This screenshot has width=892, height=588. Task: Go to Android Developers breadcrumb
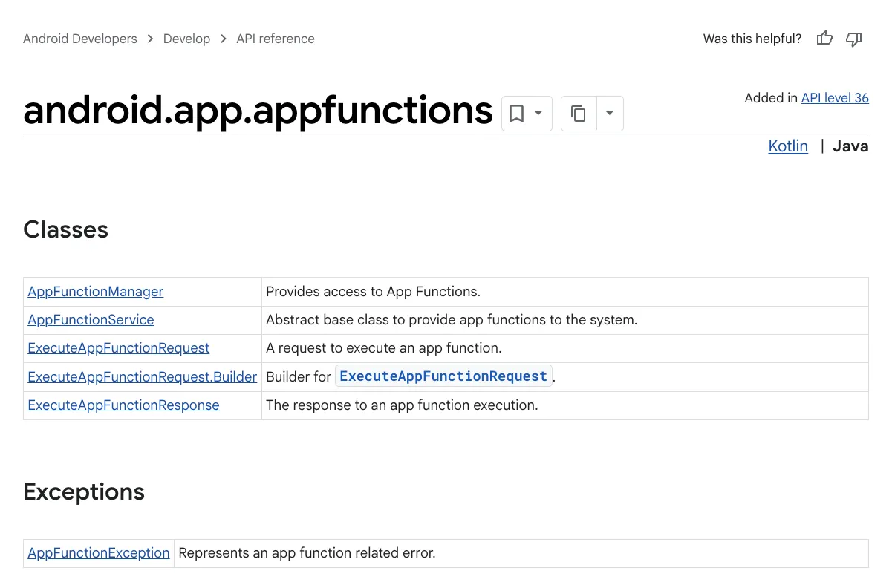(x=80, y=39)
